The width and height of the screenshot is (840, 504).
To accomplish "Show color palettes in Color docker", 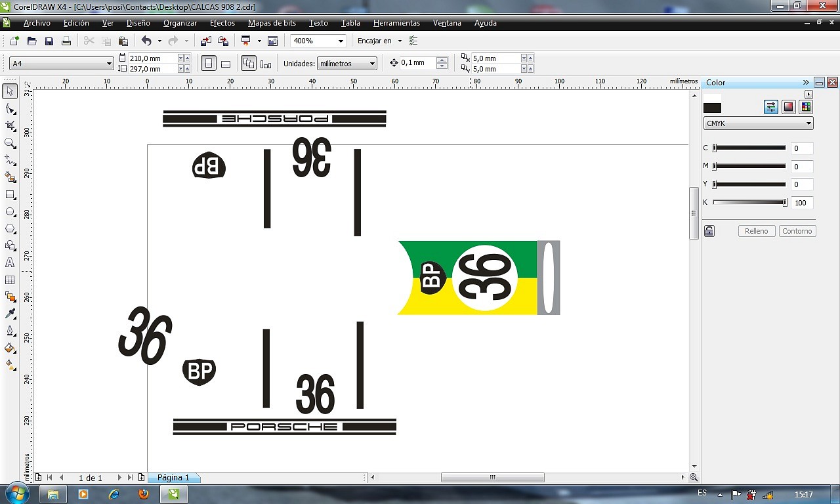I will 806,107.
